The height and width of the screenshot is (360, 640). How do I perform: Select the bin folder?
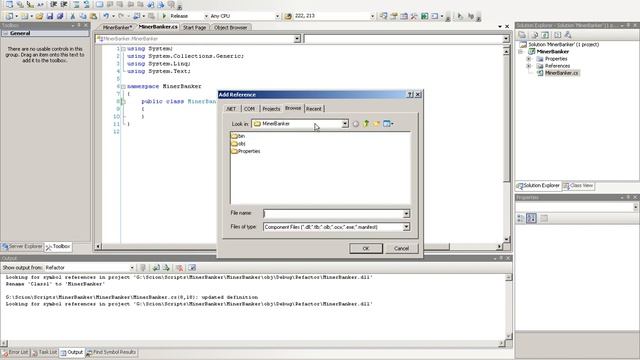point(238,136)
